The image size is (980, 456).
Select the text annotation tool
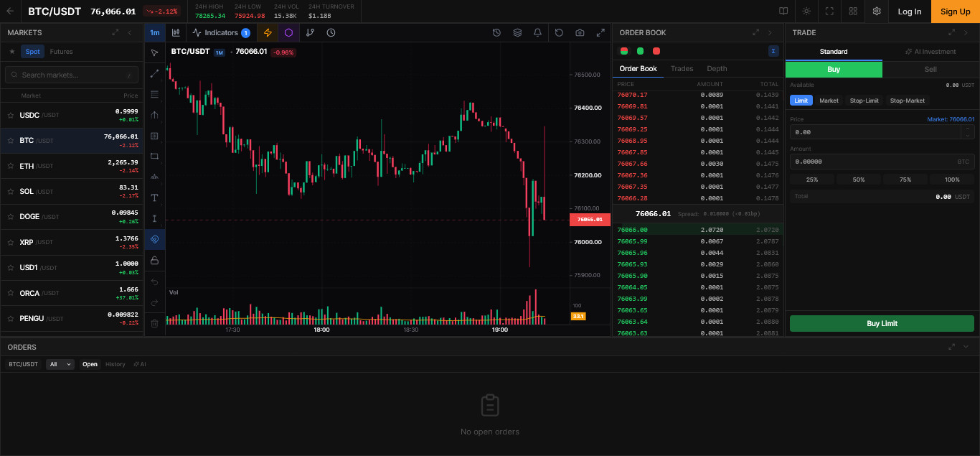[154, 197]
